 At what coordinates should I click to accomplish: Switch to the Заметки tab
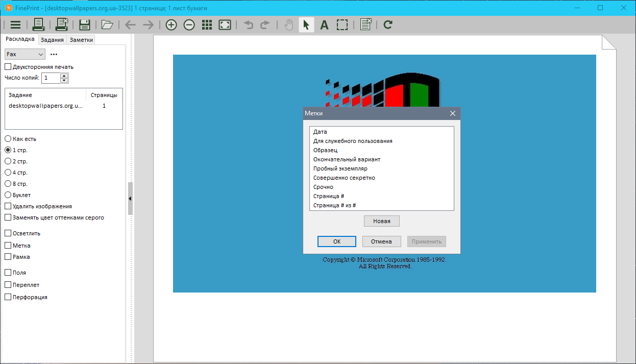pyautogui.click(x=81, y=40)
